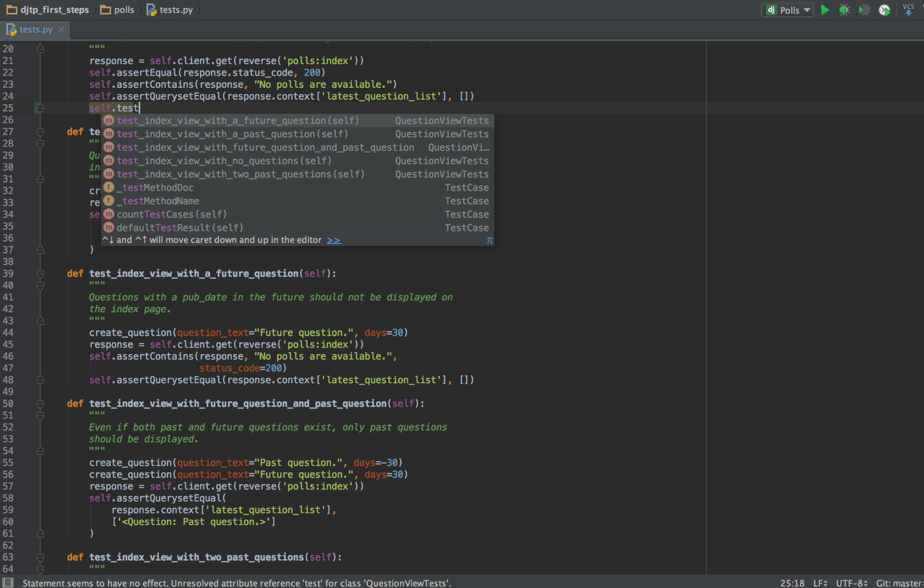Viewport: 924px width, 588px height.
Task: Click the inspection warning message in status bar
Action: tap(237, 583)
